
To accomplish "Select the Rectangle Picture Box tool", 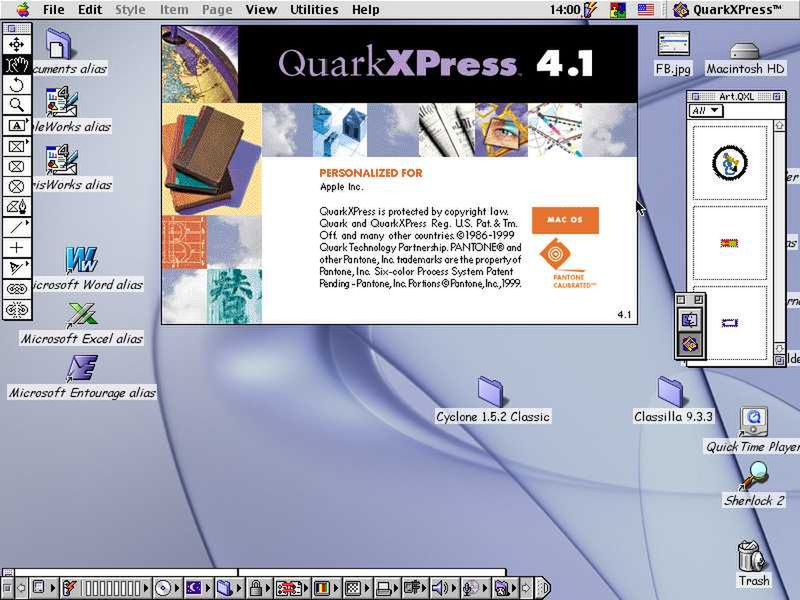I will (x=16, y=146).
